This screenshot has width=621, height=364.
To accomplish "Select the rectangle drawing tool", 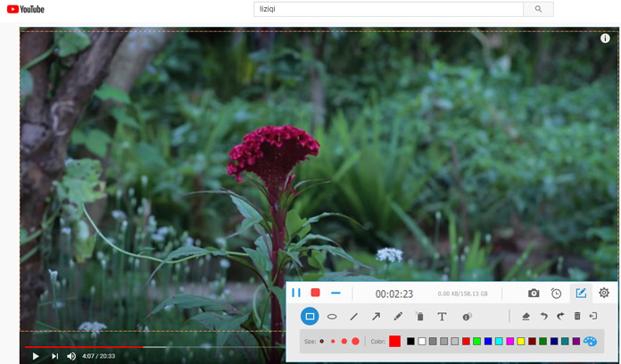I will [310, 316].
